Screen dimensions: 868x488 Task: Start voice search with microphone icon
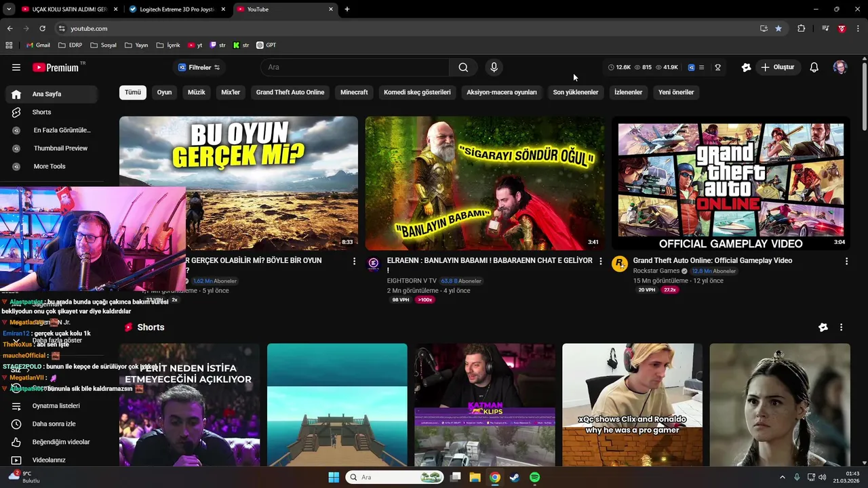click(494, 67)
